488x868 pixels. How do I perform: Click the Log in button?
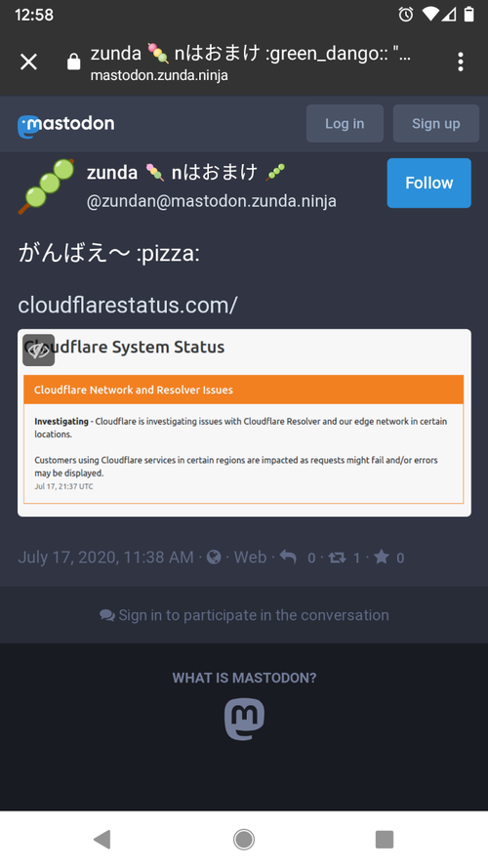[x=345, y=123]
